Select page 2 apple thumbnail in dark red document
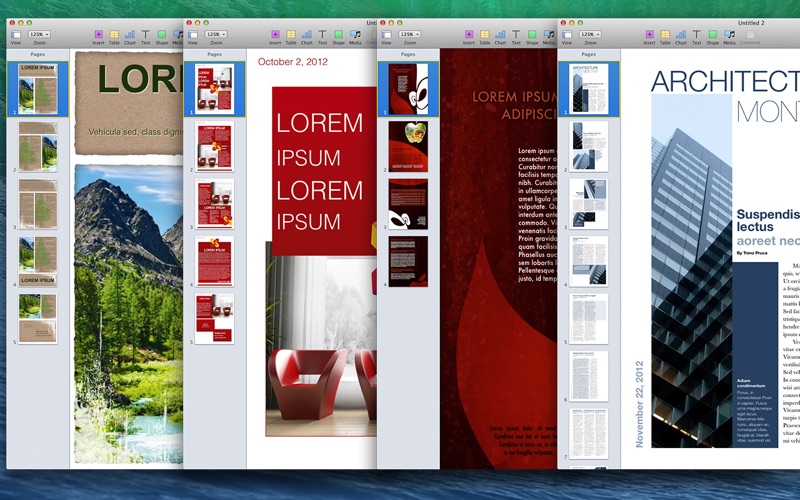800x500 pixels. click(408, 145)
